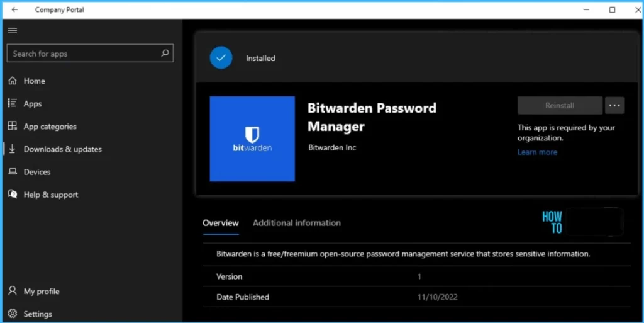Screen dimensions: 644x323
Task: Click the search magnifier icon
Action: click(x=165, y=53)
